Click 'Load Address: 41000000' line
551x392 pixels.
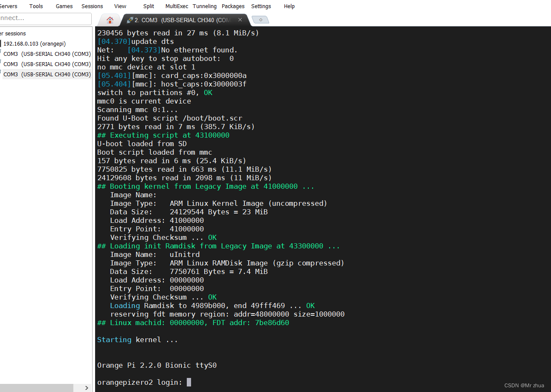(157, 220)
